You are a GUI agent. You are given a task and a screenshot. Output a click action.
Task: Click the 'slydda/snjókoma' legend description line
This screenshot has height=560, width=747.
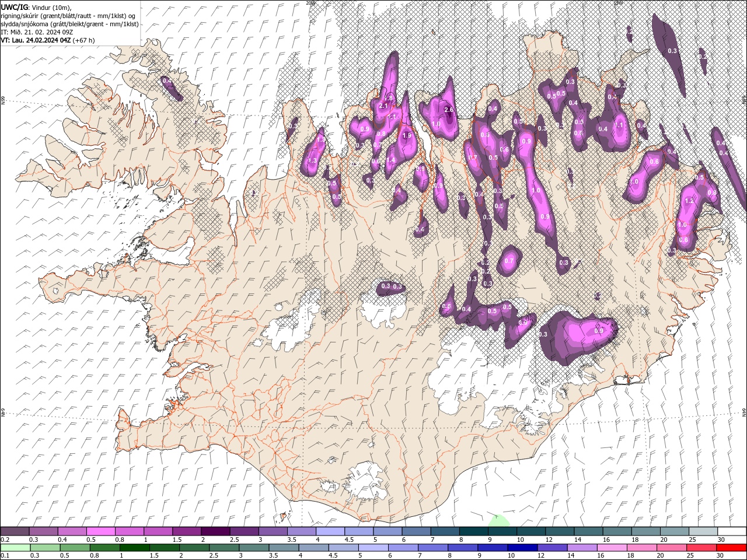click(69, 23)
